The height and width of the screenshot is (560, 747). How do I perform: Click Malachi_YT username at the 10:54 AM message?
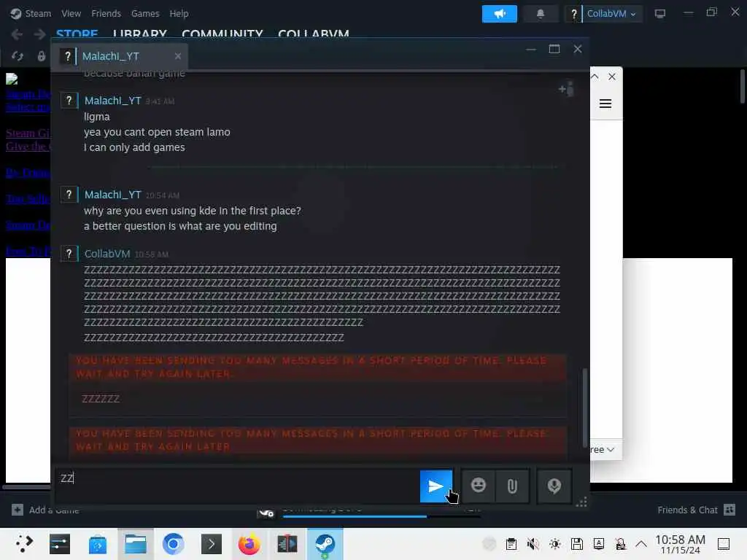click(x=112, y=195)
